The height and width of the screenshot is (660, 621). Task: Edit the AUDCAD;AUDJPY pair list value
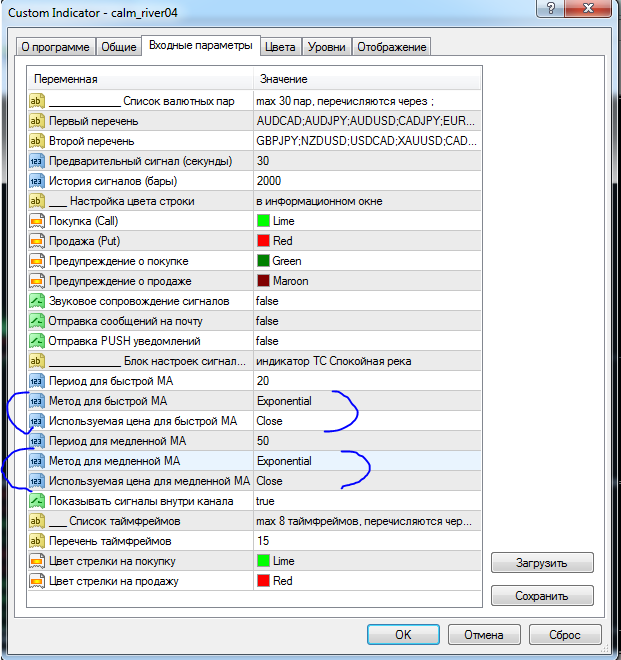pyautogui.click(x=367, y=121)
